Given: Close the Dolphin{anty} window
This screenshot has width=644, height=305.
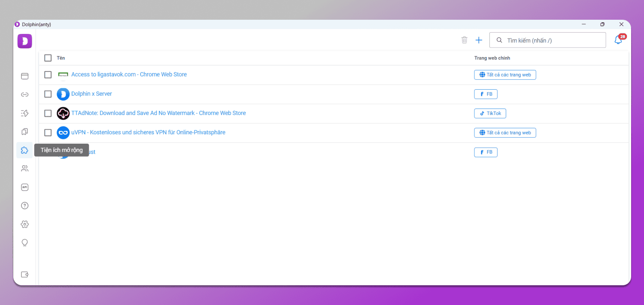Looking at the screenshot, I should pos(621,24).
